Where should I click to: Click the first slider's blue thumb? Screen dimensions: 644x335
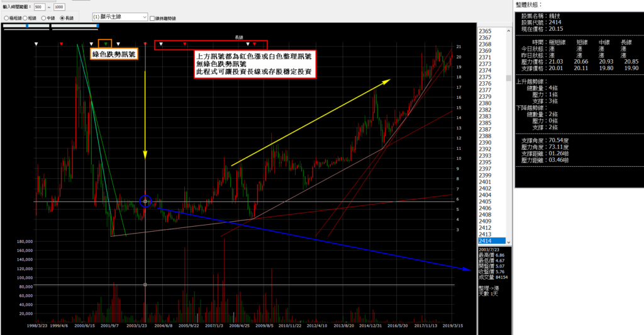pos(27,26)
